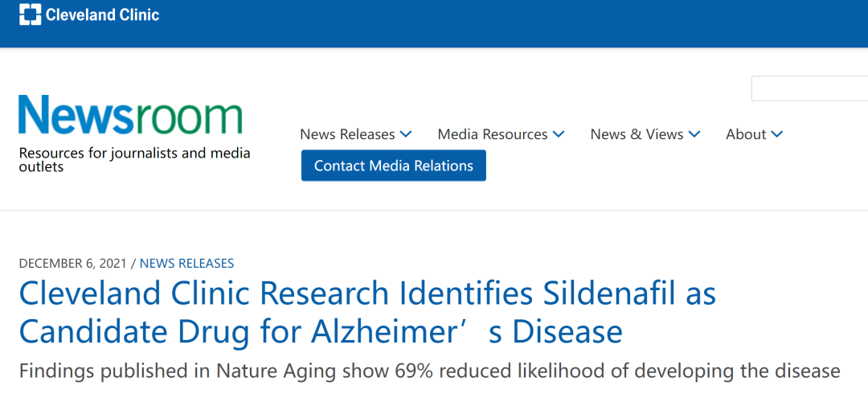The image size is (868, 406).
Task: Click the Sildenafil article headline
Action: point(367,313)
